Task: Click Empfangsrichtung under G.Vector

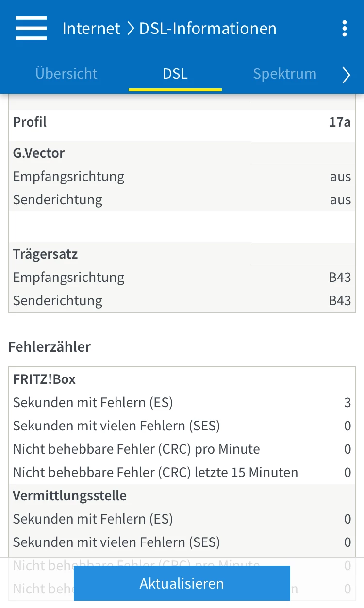Action: (68, 176)
